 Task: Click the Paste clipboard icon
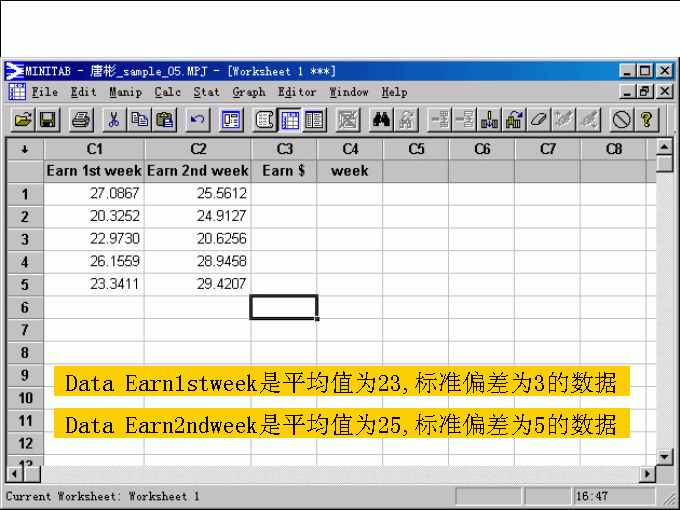coord(164,120)
